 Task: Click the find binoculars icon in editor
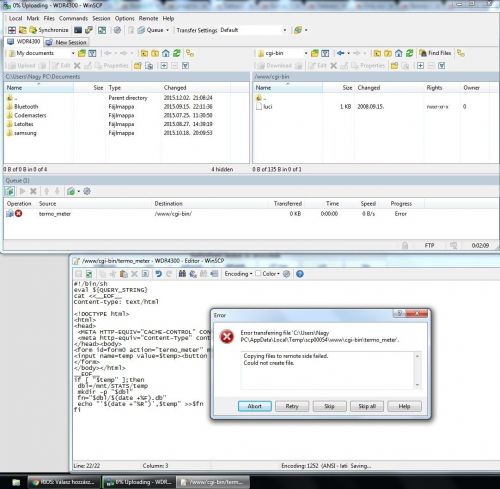click(182, 274)
